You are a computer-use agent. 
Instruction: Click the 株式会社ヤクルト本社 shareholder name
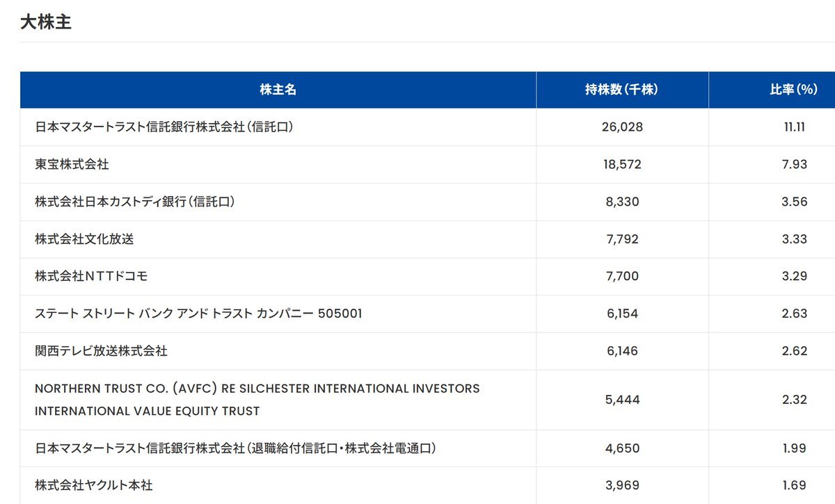pyautogui.click(x=94, y=485)
